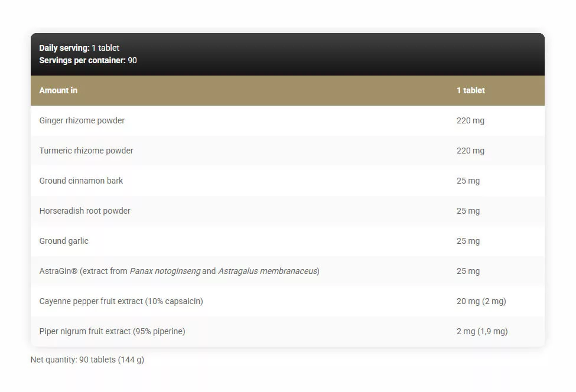Click the '20 mg (2 mg)' amount
The height and width of the screenshot is (392, 576).
coord(481,301)
